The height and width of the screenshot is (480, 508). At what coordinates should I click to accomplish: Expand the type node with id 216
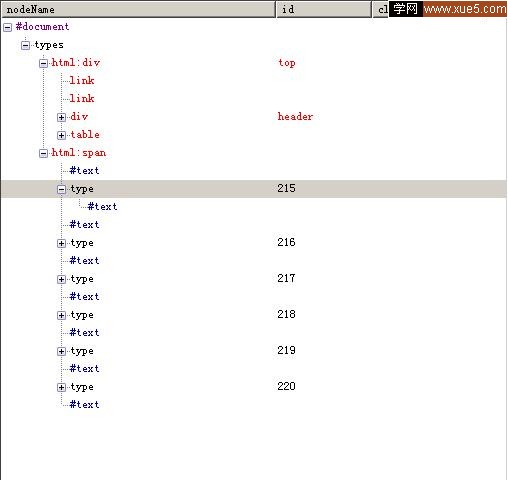(x=61, y=244)
